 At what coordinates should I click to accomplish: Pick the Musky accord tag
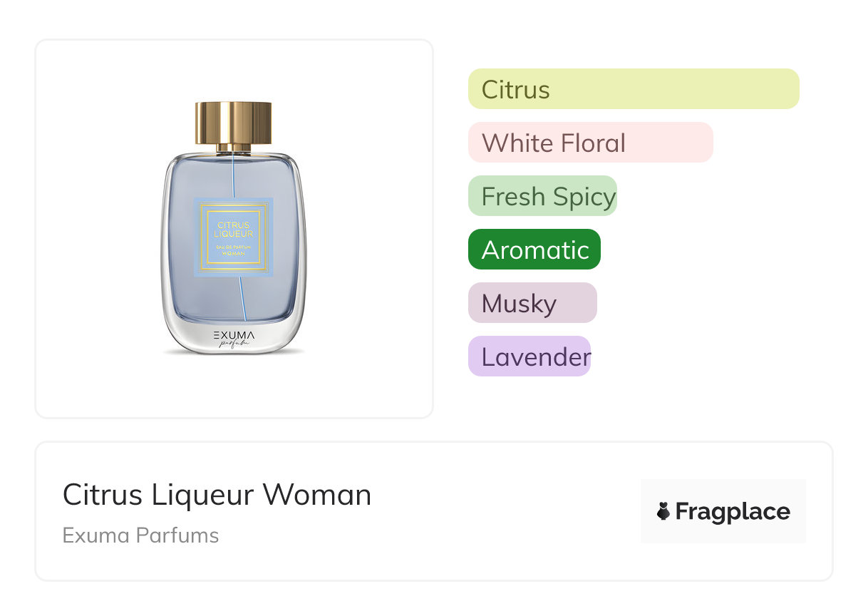(x=532, y=303)
